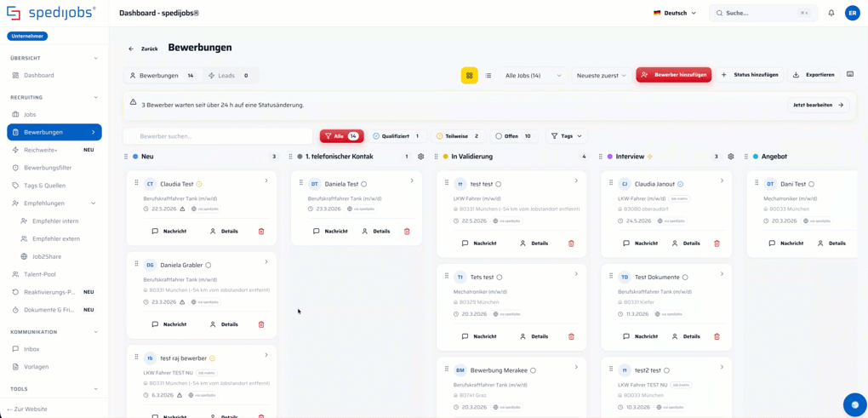This screenshot has width=868, height=418.
Task: Expand the Claudia Test card chevron
Action: click(266, 180)
